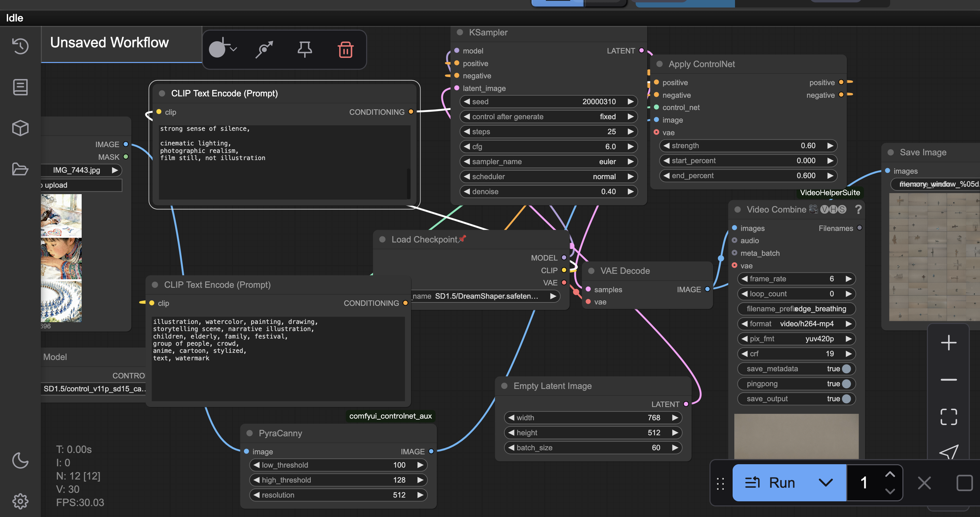Select the Unsaved Workflow tab

[110, 43]
